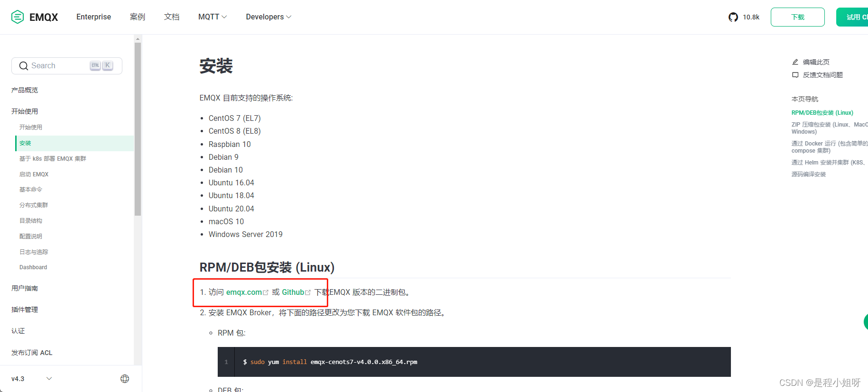Click the CentOS 7 (EL7) list entry
This screenshot has width=868, height=392.
[x=235, y=119]
